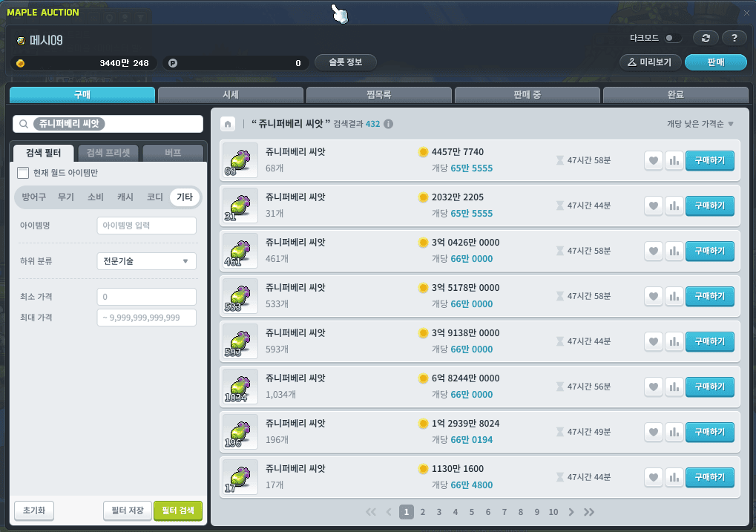Switch to the 찜목록 tab
Viewport: 756px width, 532px height.
click(x=379, y=95)
